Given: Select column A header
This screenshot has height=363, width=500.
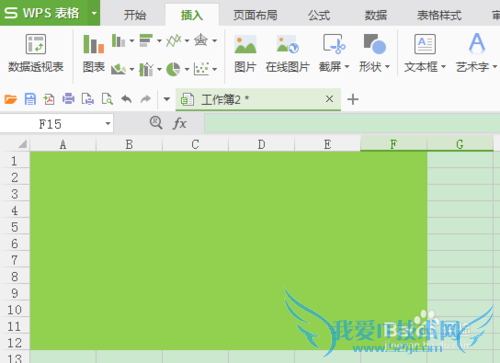Looking at the screenshot, I should pos(63,144).
